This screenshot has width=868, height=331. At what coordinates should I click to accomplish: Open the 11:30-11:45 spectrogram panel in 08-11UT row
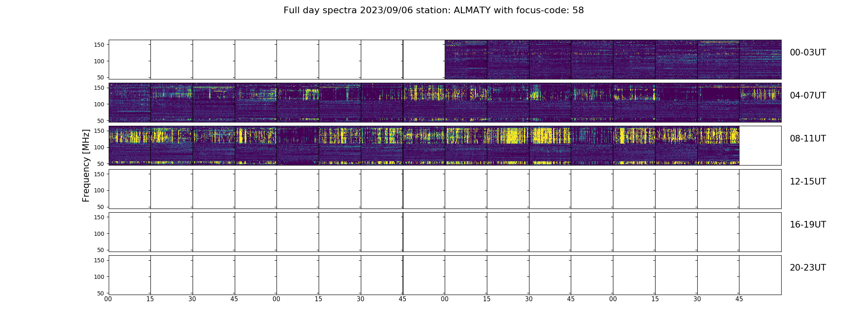point(718,146)
